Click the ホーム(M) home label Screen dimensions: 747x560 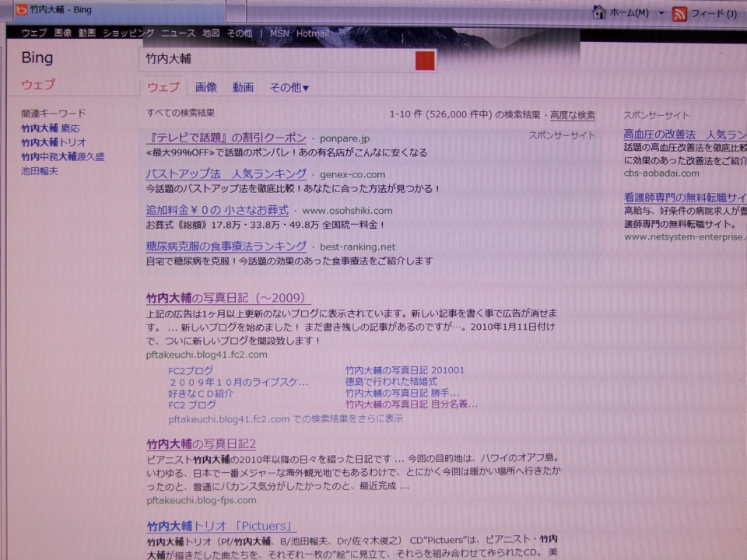click(629, 13)
